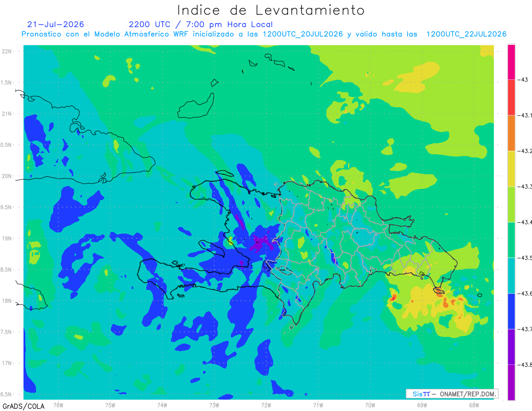Click the '-43.2' colorbar label
532x411 pixels.
(524, 151)
